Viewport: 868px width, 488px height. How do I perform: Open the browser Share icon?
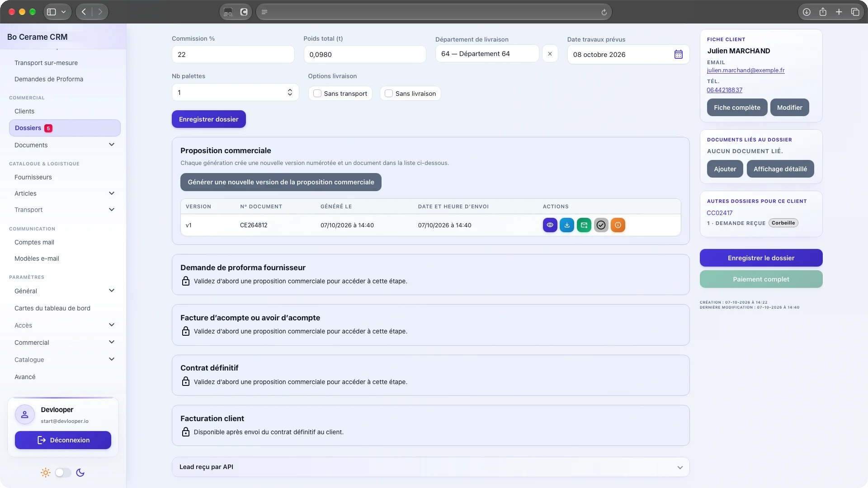point(823,12)
